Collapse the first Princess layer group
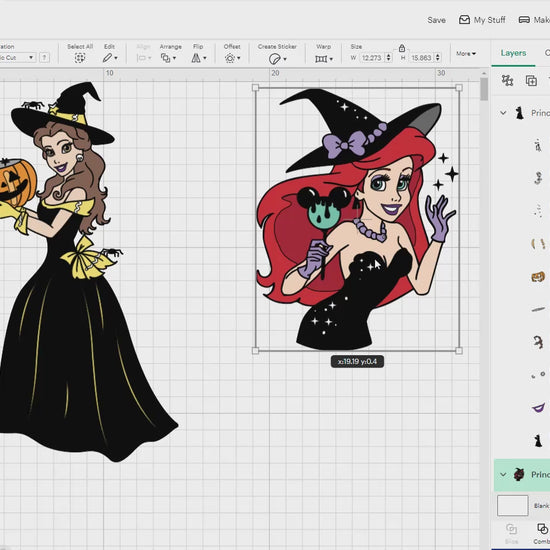Screen dimensions: 550x550 pos(503,113)
